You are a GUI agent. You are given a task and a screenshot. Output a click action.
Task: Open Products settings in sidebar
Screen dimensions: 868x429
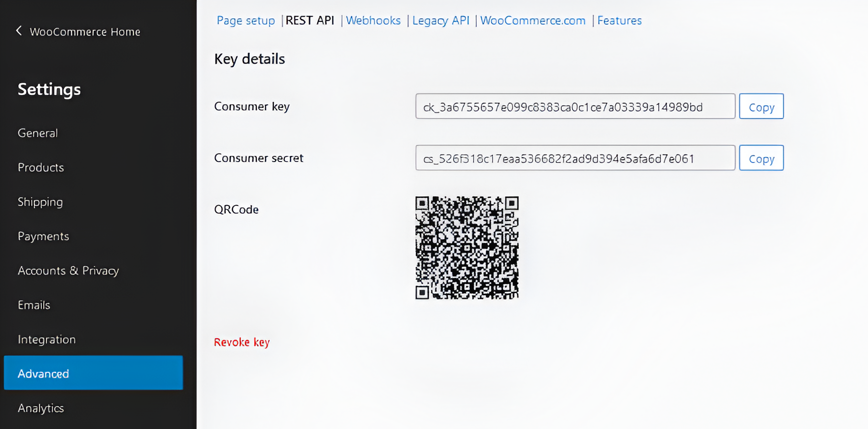pyautogui.click(x=41, y=167)
